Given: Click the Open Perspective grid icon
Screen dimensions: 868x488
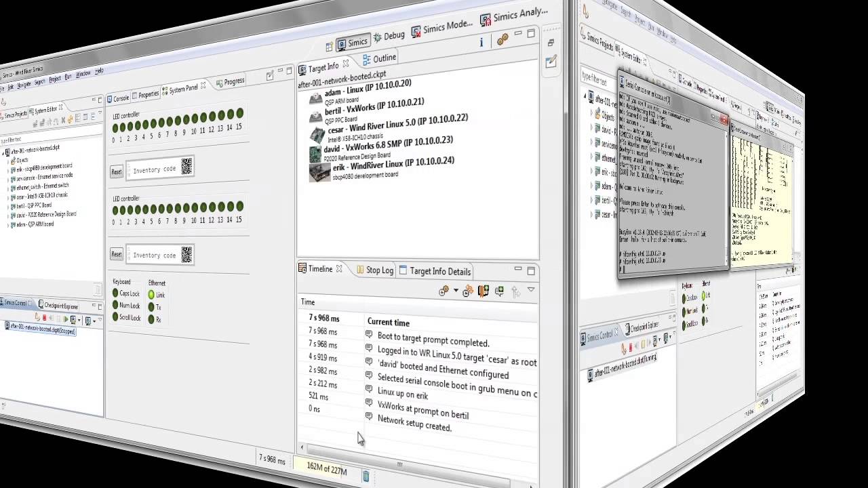Looking at the screenshot, I should point(329,46).
